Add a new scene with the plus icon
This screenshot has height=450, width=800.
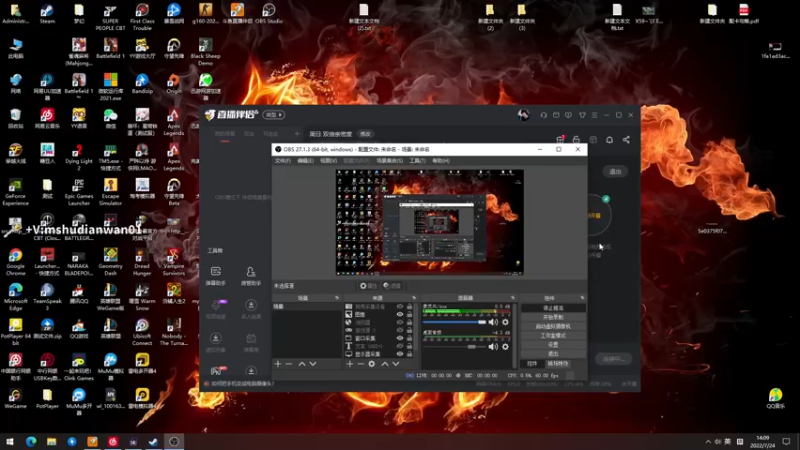coord(278,364)
